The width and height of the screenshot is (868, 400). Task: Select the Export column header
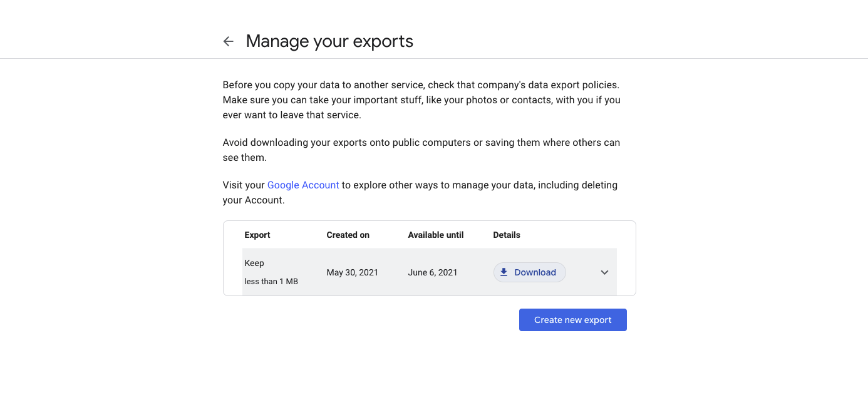coord(257,235)
